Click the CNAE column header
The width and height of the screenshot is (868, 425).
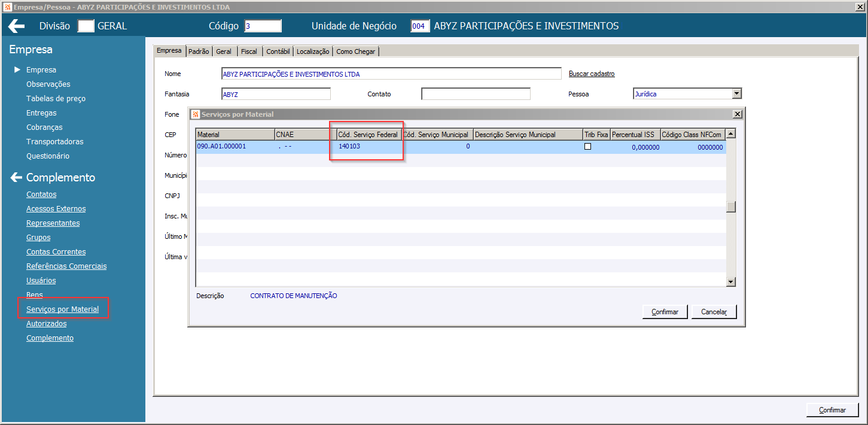click(x=305, y=135)
